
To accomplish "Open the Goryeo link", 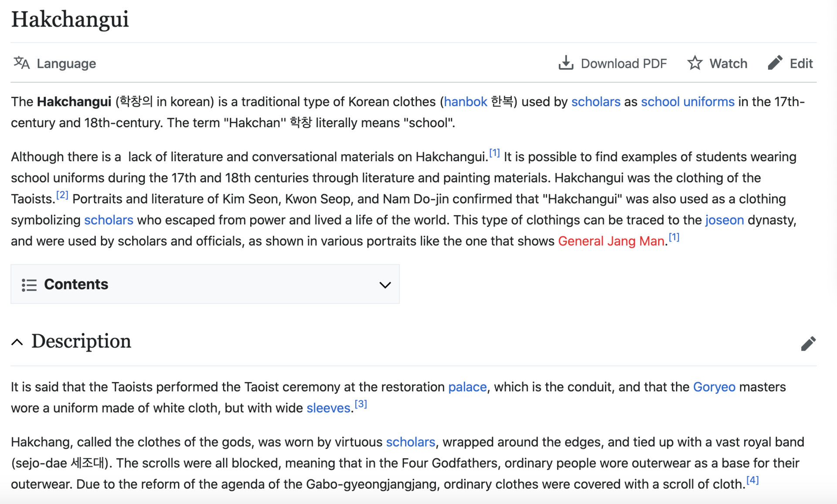I will [x=714, y=387].
